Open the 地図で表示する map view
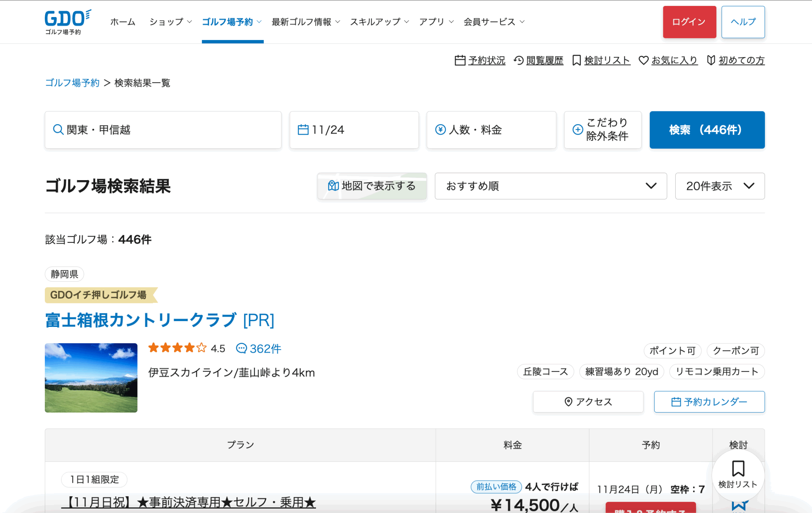812x513 pixels. (x=372, y=186)
